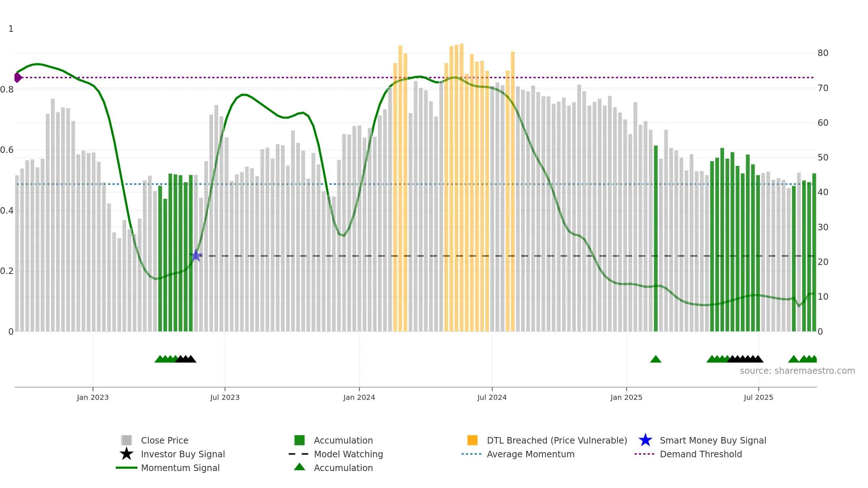Click the green Accumulation triangle legend icon
The width and height of the screenshot is (868, 488).
tap(299, 467)
